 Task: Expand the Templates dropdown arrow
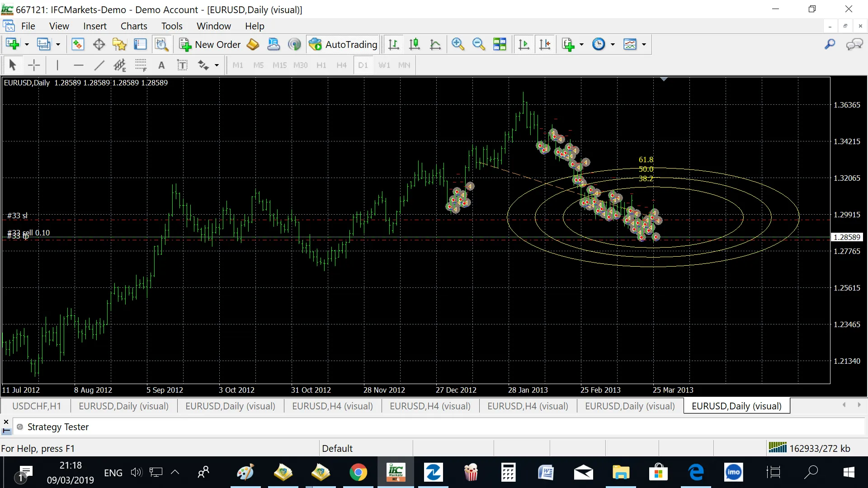644,44
